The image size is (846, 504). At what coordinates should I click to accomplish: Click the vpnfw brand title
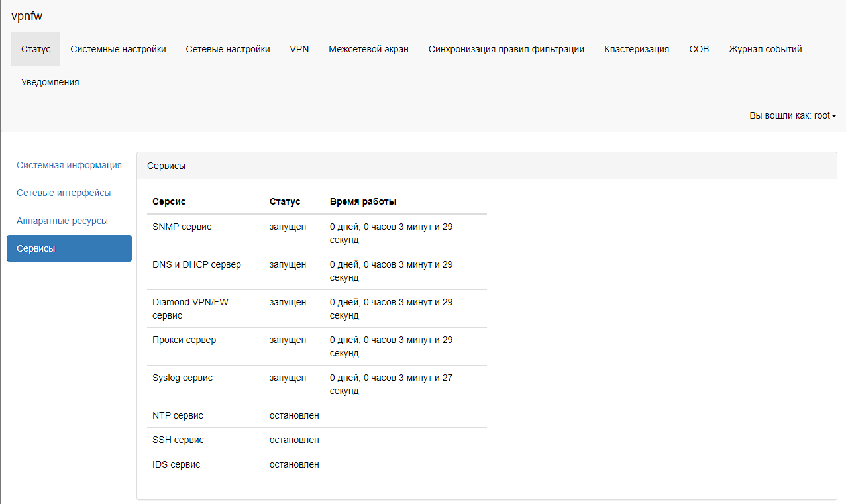(27, 16)
